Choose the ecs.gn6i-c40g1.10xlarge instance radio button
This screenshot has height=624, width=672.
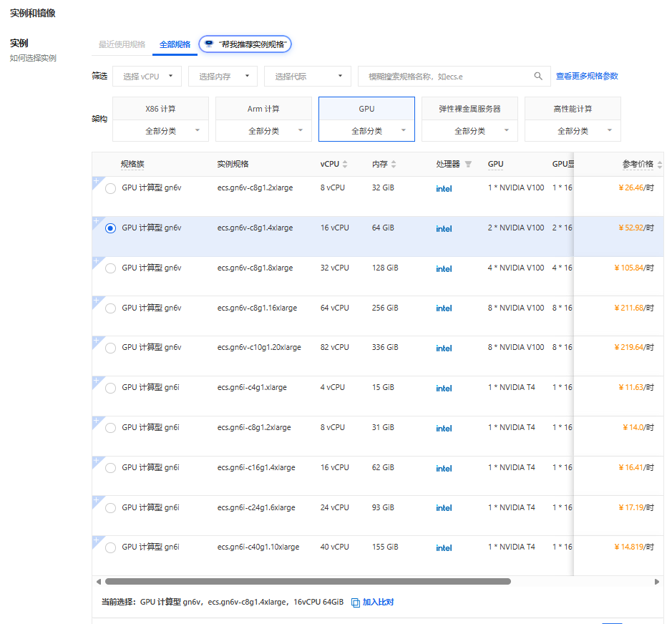tap(110, 547)
